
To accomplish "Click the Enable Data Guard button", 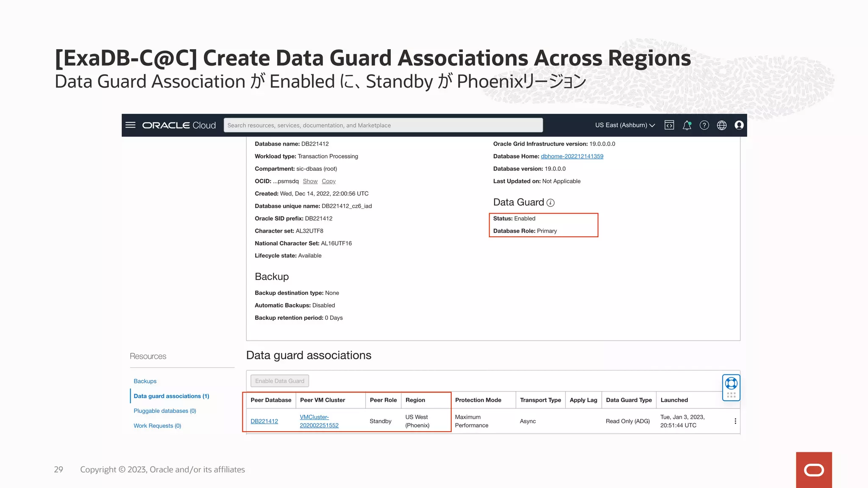I will tap(280, 381).
